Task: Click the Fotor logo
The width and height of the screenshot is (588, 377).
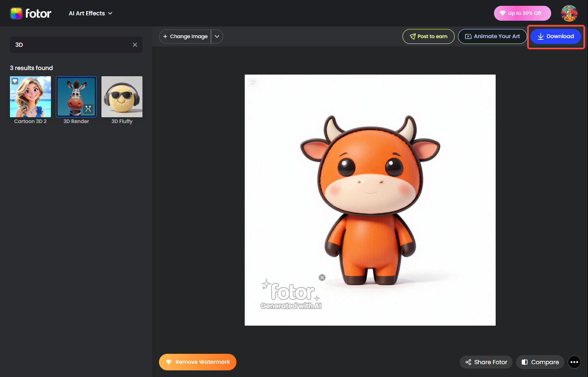Action: point(31,13)
